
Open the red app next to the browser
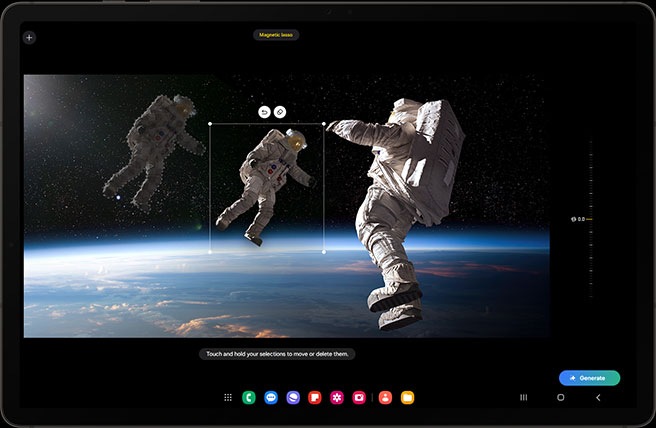click(x=315, y=397)
